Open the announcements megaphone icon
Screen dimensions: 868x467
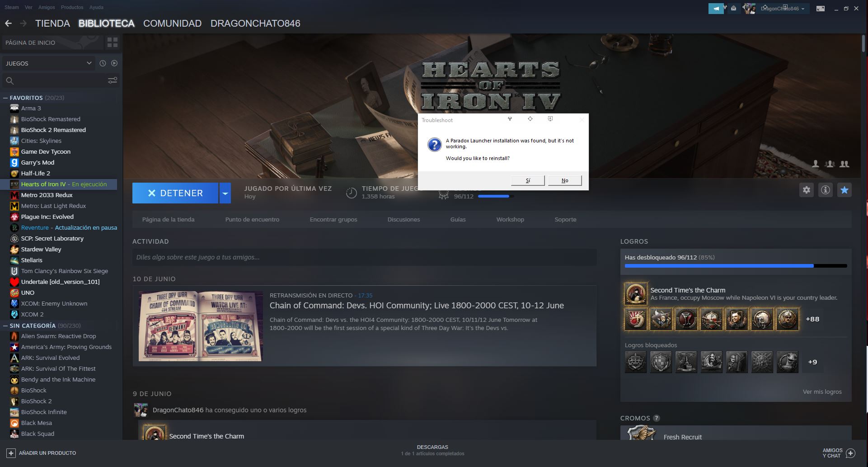[716, 8]
